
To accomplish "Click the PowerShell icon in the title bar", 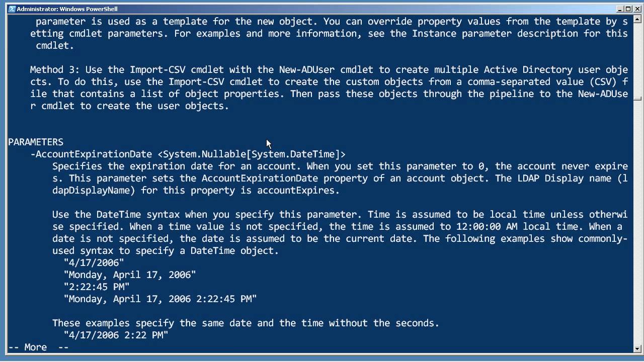I will (12, 9).
